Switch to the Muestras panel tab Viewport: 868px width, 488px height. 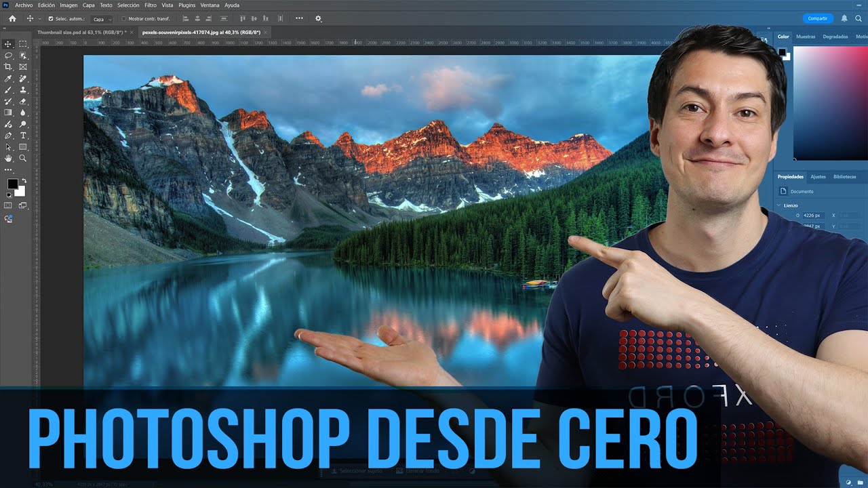tap(806, 37)
